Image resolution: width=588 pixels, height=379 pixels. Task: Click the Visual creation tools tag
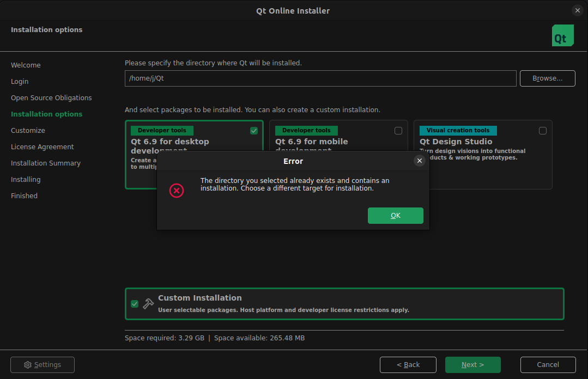pos(458,131)
